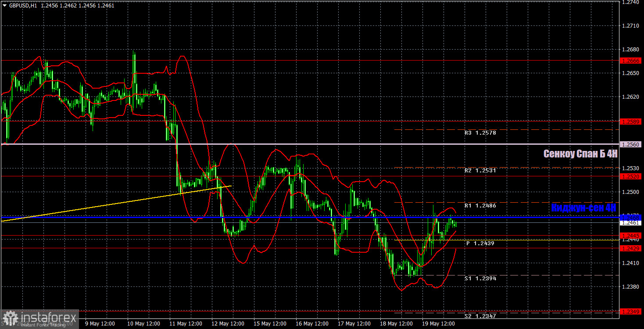
Task: Click the 1.2740 price scale value
Action: click(x=631, y=2)
